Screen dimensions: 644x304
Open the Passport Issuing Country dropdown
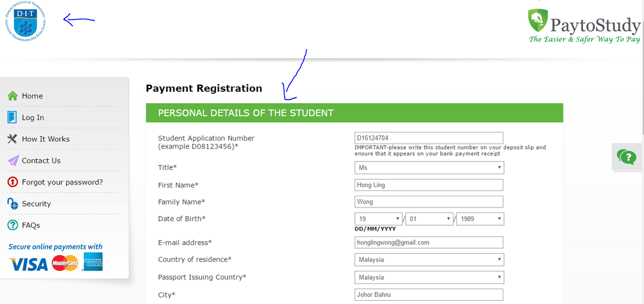coord(429,277)
